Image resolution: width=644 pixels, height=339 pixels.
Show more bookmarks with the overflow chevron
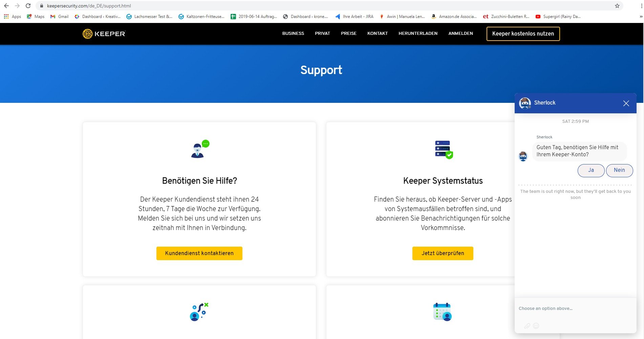pos(641,16)
